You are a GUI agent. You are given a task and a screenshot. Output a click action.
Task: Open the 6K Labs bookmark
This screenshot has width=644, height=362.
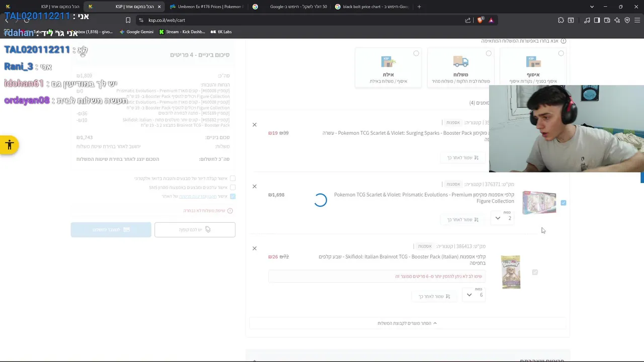(221, 32)
